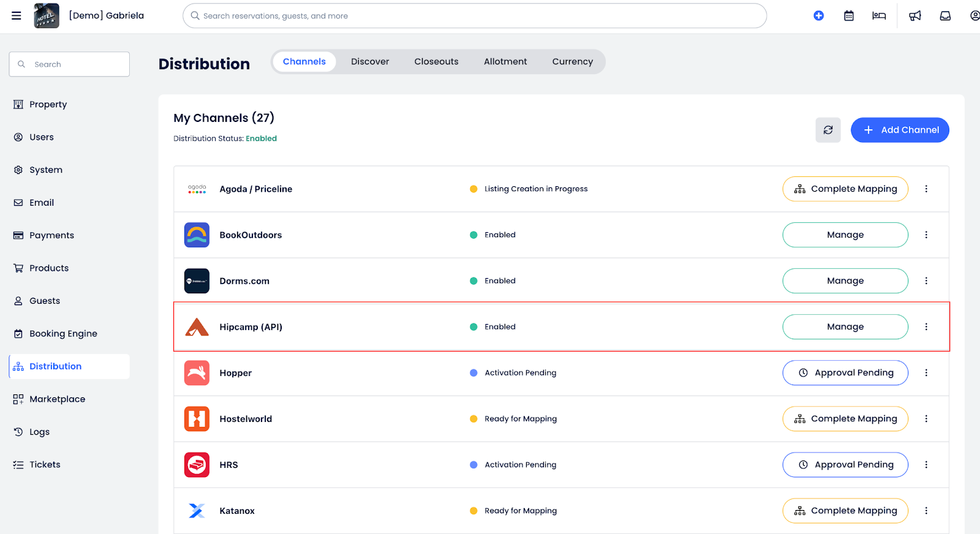Viewport: 980px width, 534px height.
Task: Click Approval Pending for HRS
Action: [x=845, y=465]
